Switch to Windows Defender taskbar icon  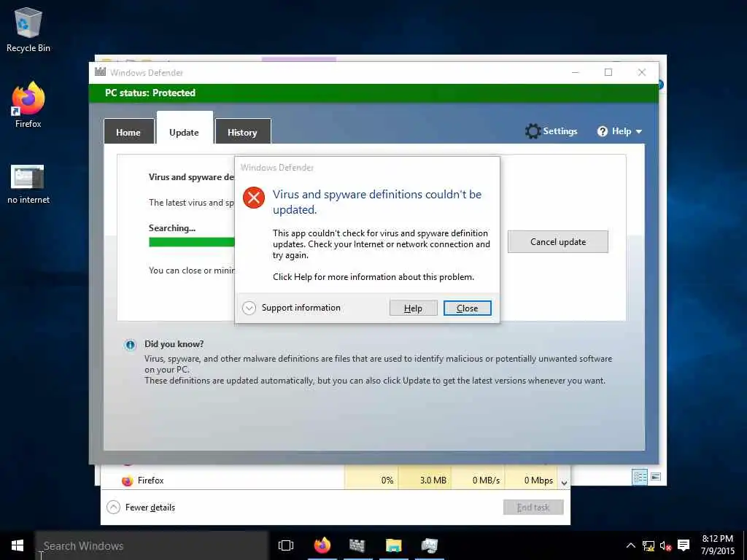coord(357,545)
